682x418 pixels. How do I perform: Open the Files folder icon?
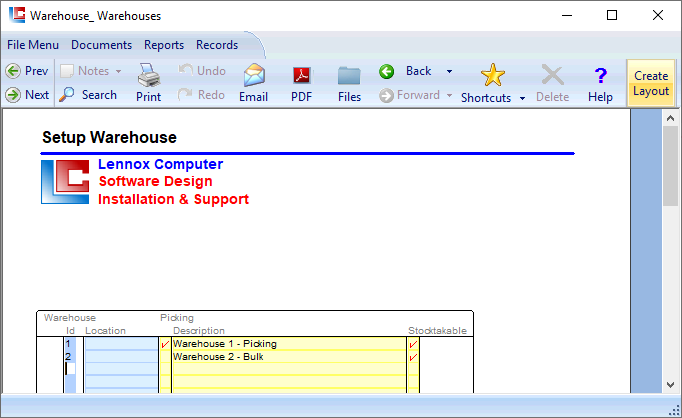pos(349,76)
